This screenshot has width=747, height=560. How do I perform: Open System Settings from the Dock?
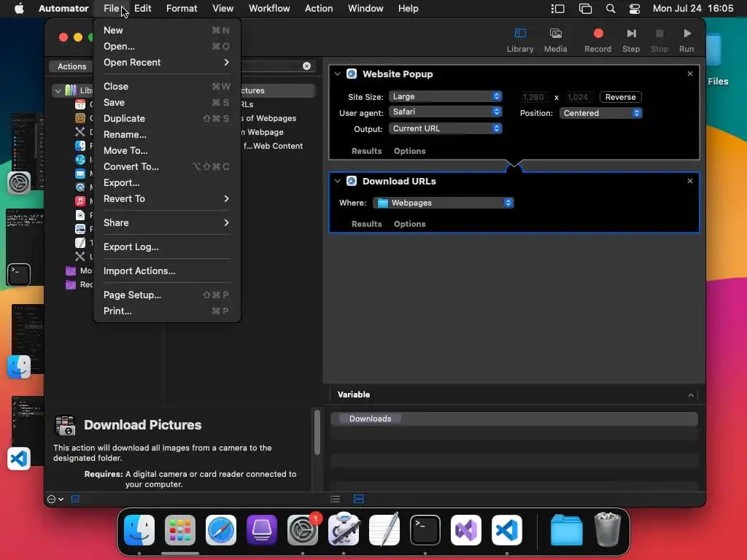303,530
